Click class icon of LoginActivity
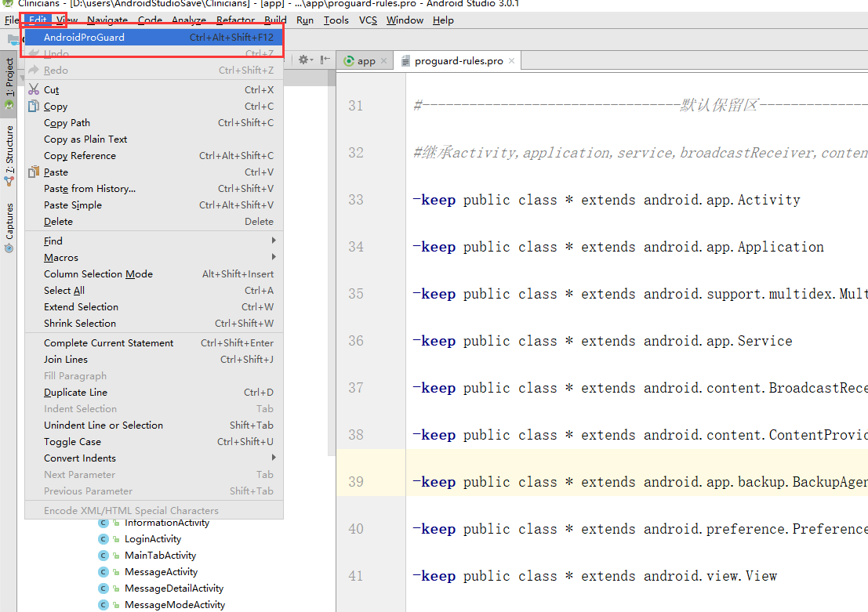The image size is (868, 612). [x=103, y=539]
